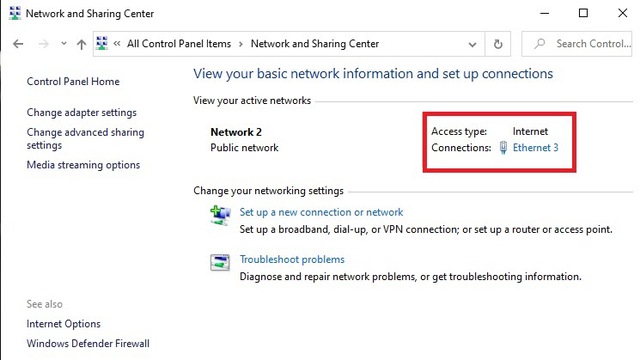This screenshot has height=360, width=640.
Task: Click the Refresh button in address bar
Action: point(498,44)
